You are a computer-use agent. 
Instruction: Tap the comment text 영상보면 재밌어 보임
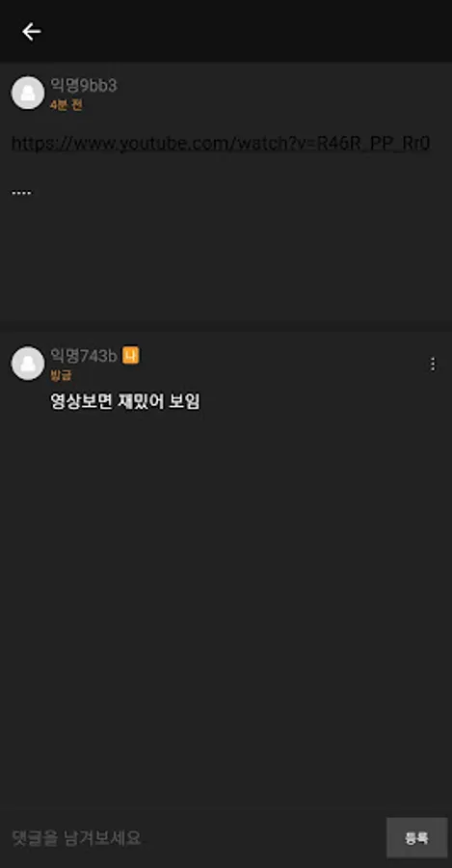point(125,402)
